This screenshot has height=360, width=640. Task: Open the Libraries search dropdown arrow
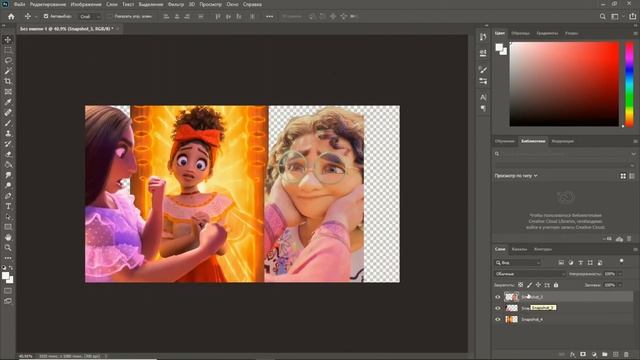tap(633, 154)
